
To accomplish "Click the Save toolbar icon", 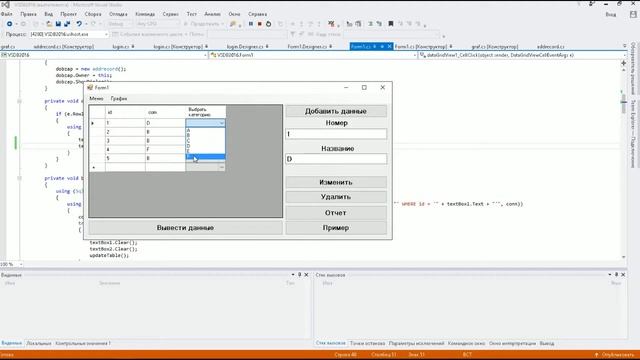I will pyautogui.click(x=58, y=24).
